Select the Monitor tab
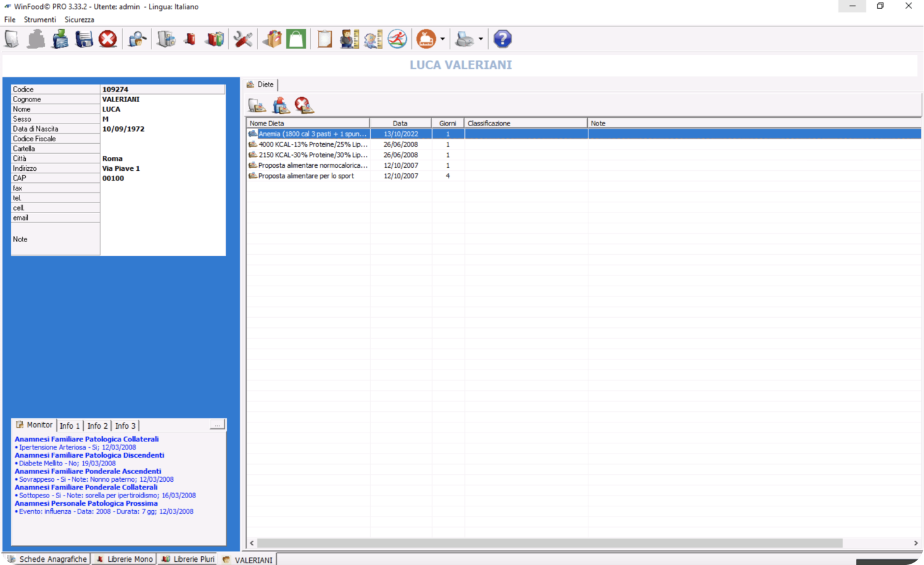 point(34,425)
